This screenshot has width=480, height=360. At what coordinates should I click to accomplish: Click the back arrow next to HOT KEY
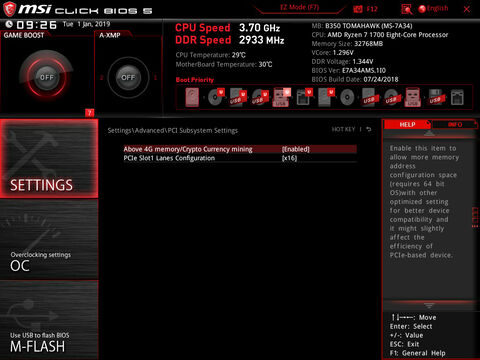click(369, 129)
